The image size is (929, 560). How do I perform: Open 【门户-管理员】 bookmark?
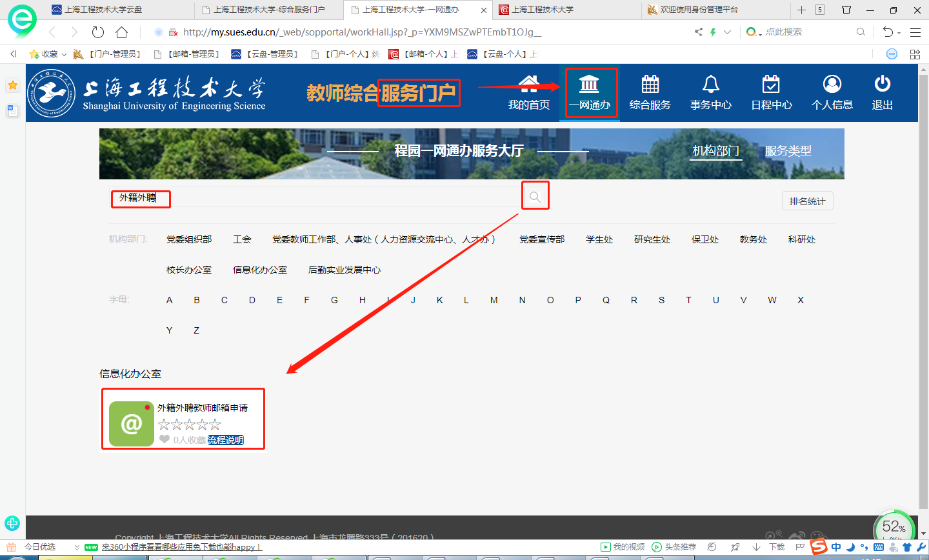pos(107,54)
